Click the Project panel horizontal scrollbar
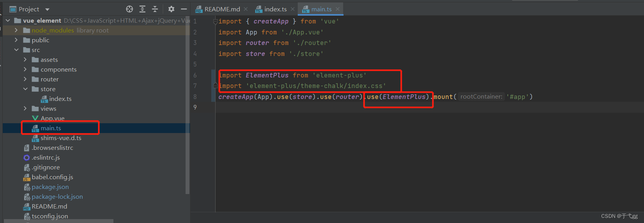The height and width of the screenshot is (223, 644). click(x=59, y=221)
